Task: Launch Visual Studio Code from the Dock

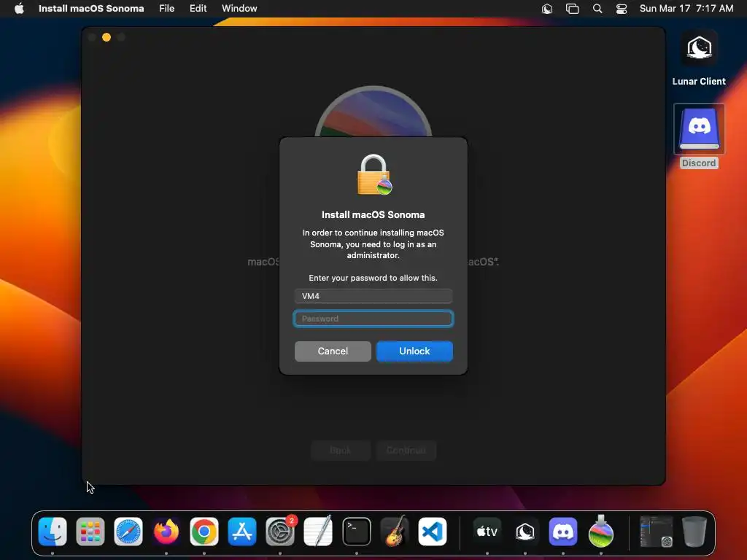Action: pyautogui.click(x=433, y=532)
